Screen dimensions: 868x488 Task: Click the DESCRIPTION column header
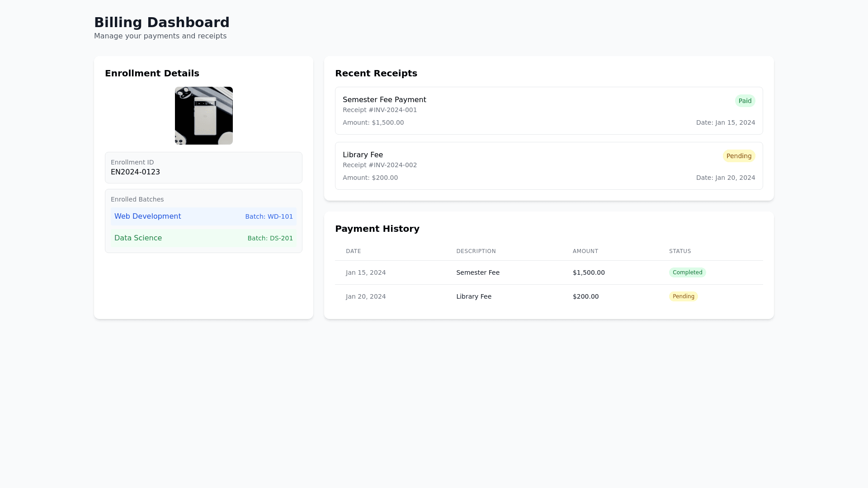pyautogui.click(x=476, y=251)
